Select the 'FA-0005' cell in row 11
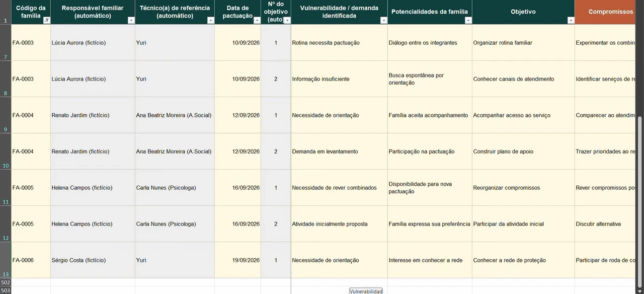Image resolution: width=644 pixels, height=294 pixels. click(x=31, y=188)
